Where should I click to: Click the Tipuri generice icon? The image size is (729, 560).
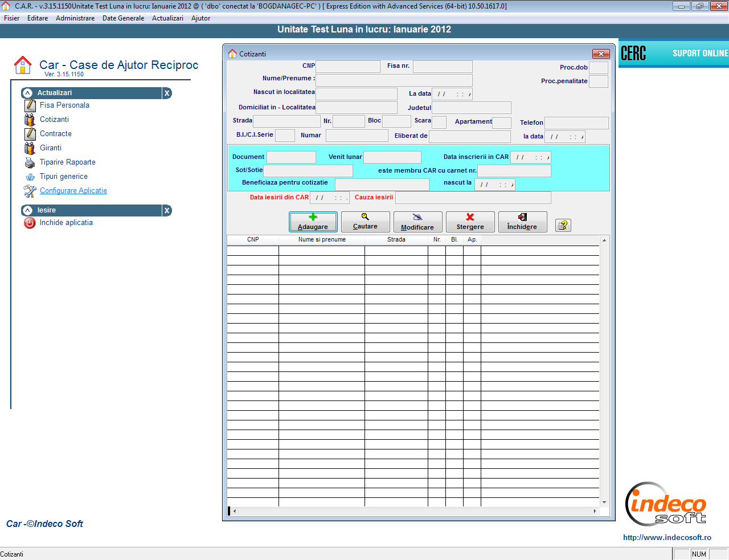point(30,177)
